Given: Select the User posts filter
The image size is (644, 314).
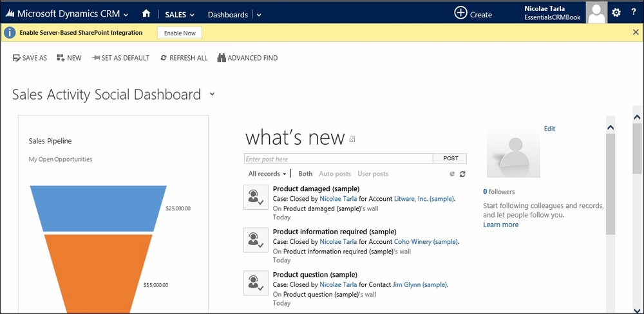Looking at the screenshot, I should coord(373,174).
